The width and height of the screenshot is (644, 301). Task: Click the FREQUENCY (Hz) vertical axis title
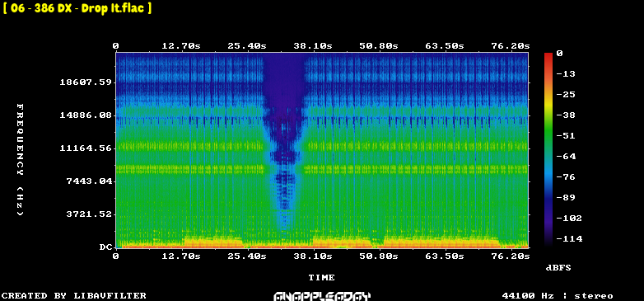pos(20,159)
